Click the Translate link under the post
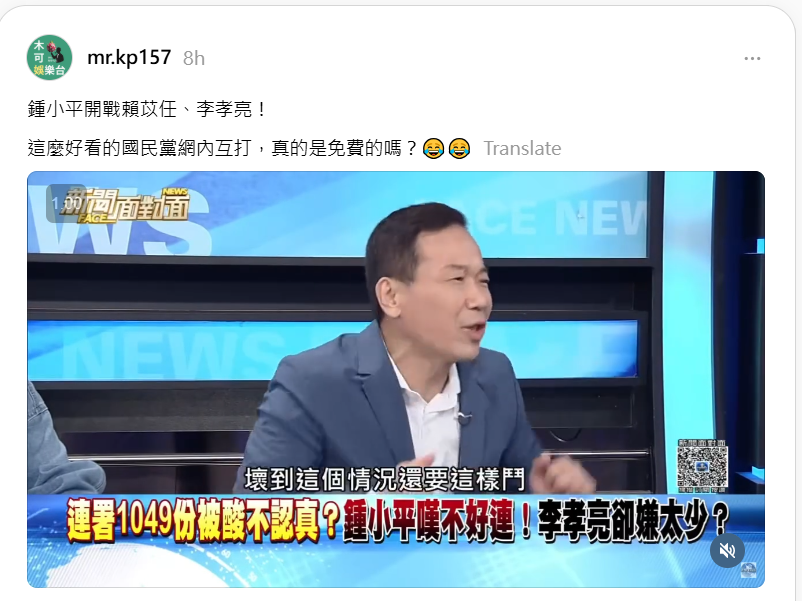This screenshot has width=802, height=601. pyautogui.click(x=522, y=148)
